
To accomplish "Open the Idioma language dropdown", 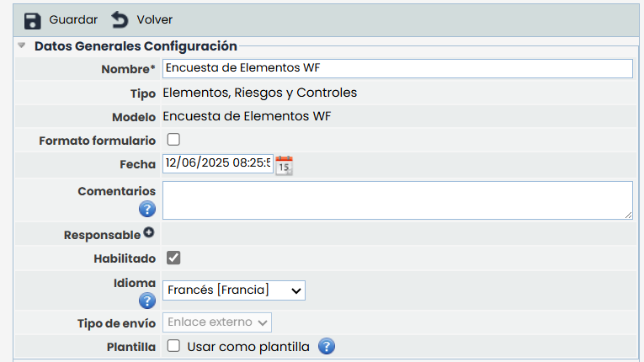I will (233, 290).
